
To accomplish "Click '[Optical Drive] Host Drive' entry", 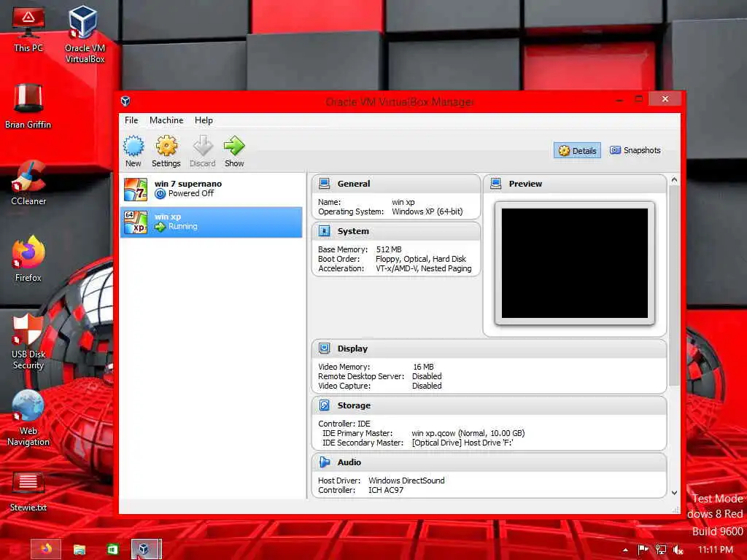I will point(462,443).
